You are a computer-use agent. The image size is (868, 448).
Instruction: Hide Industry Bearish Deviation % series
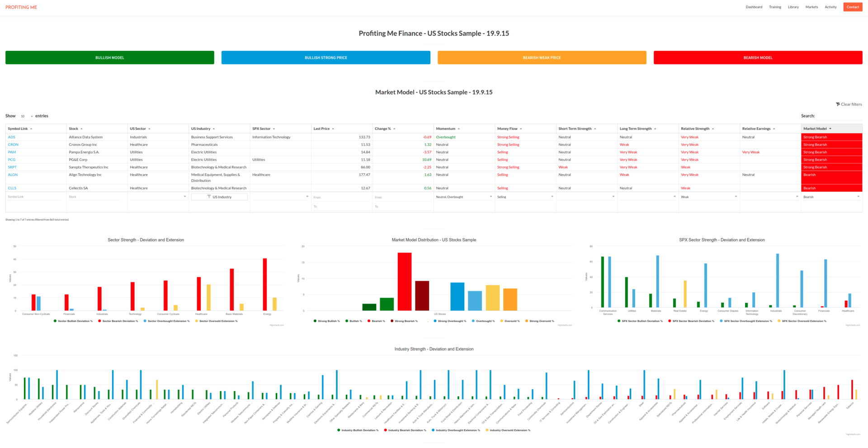[405, 430]
